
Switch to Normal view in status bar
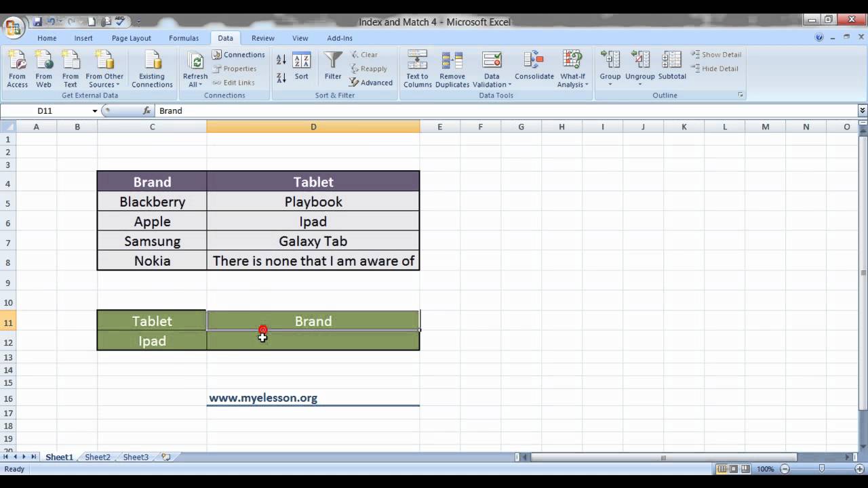(x=722, y=469)
